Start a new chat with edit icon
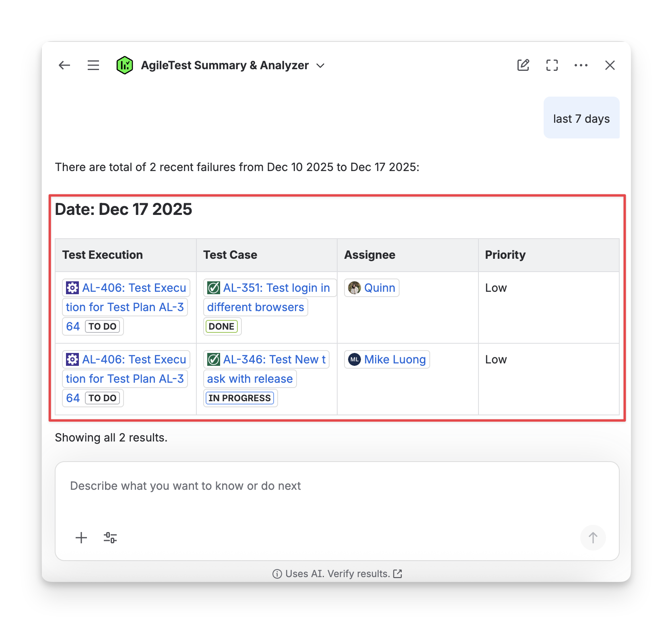 [523, 65]
